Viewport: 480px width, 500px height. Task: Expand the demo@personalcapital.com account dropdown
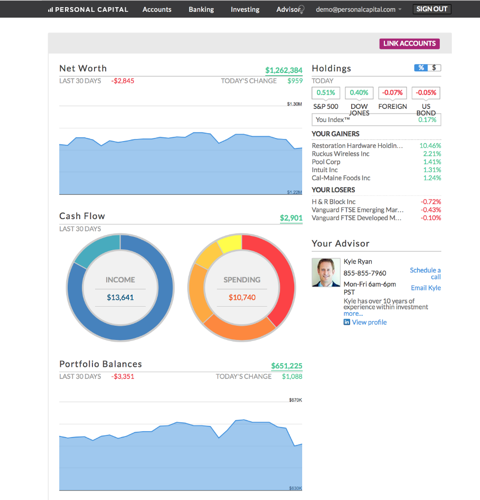(x=358, y=10)
